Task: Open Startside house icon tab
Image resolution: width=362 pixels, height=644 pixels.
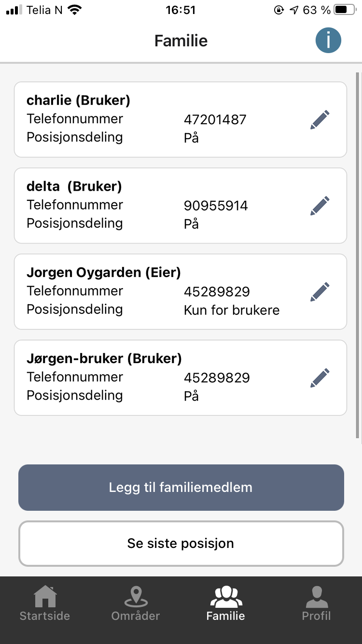Action: pyautogui.click(x=45, y=603)
